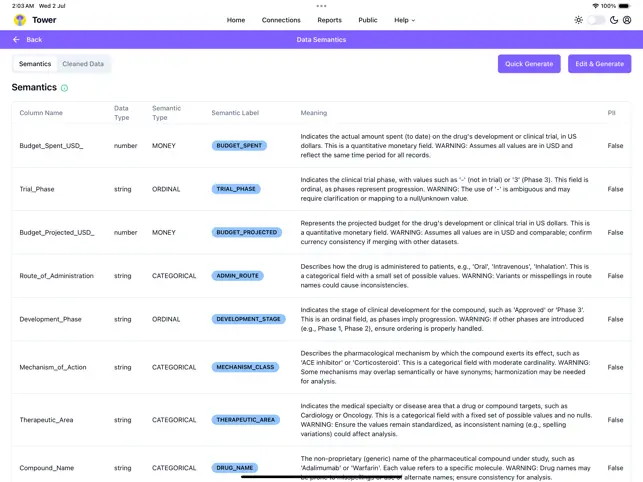This screenshot has width=643, height=482.
Task: Go to the Public menu item
Action: [368, 20]
